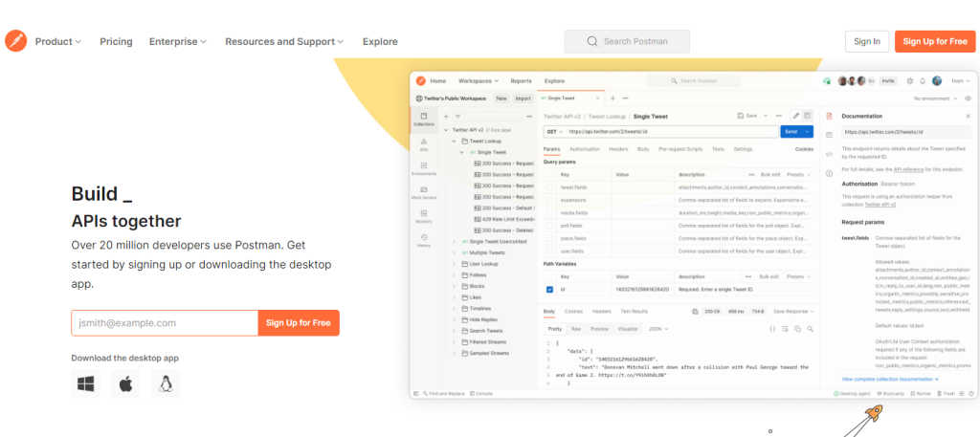Open the notifications bell in the app
980x437 pixels.
tap(923, 80)
